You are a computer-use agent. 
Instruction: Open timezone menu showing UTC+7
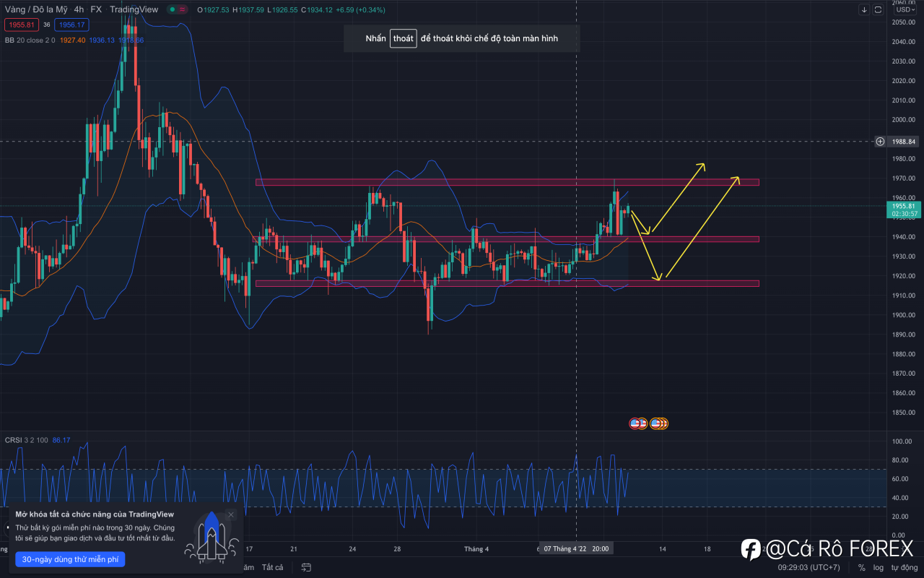808,567
